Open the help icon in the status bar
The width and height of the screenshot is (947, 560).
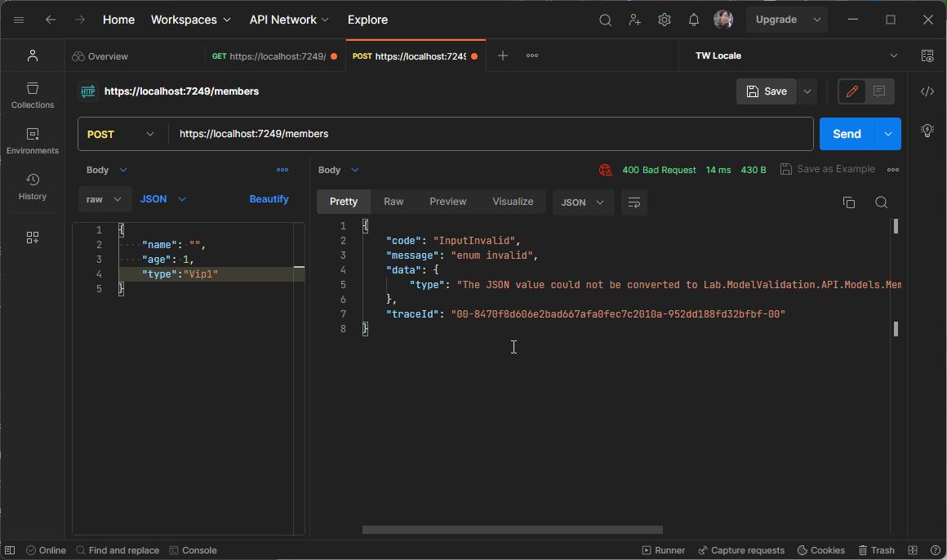(935, 550)
